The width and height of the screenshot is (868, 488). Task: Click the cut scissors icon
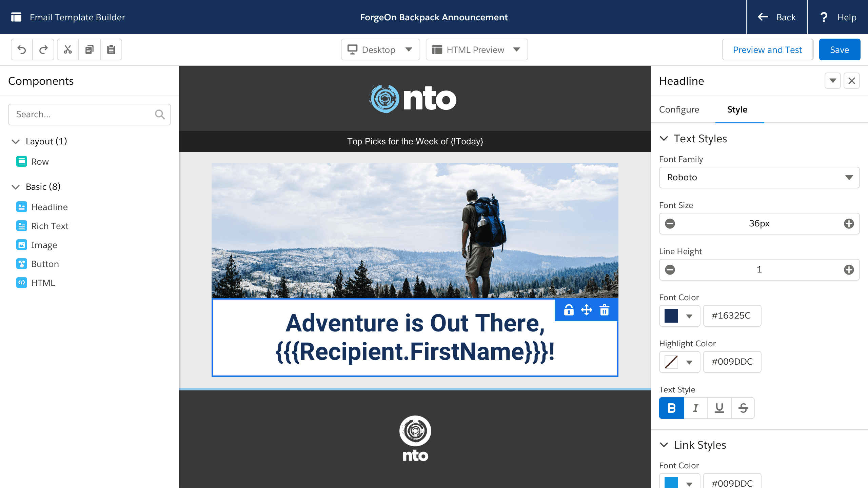tap(68, 50)
